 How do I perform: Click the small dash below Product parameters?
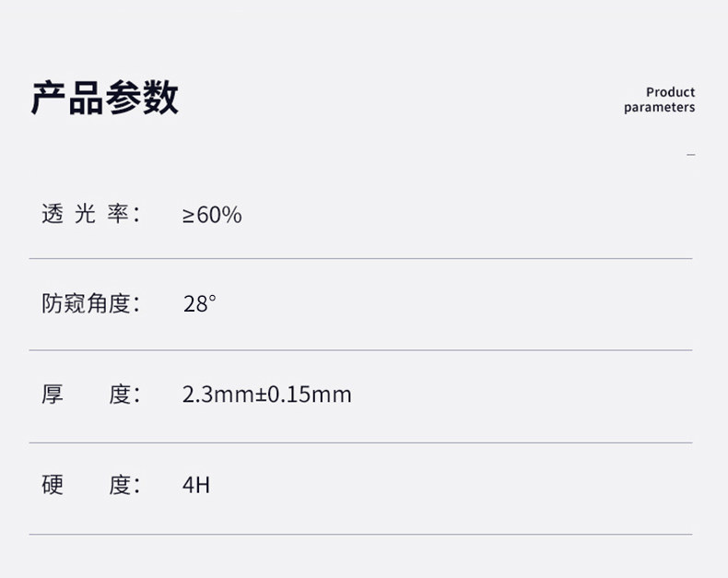(x=691, y=154)
